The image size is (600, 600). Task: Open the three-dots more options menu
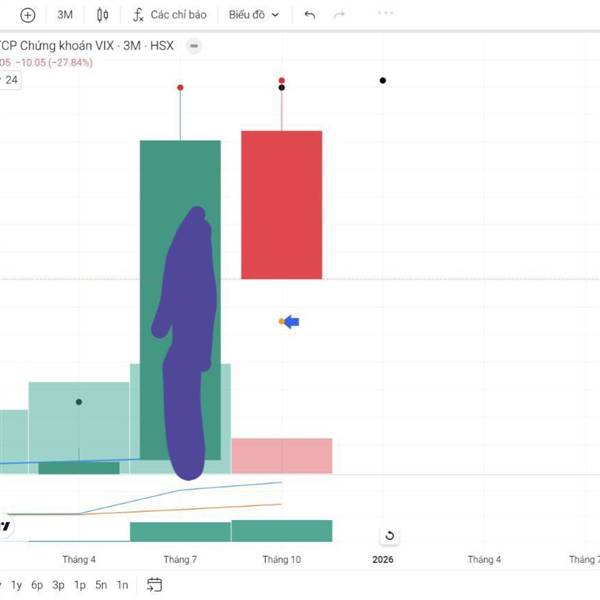(x=385, y=13)
